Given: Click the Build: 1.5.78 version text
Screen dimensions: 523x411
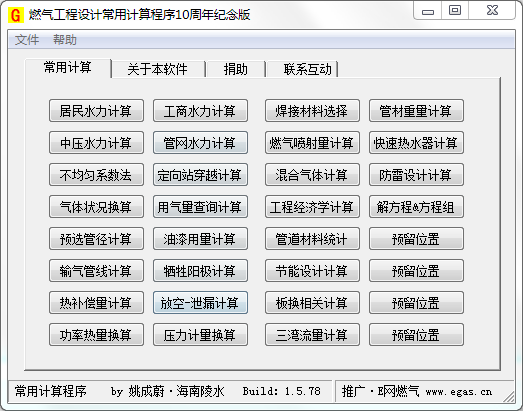Looking at the screenshot, I should click(x=282, y=391).
